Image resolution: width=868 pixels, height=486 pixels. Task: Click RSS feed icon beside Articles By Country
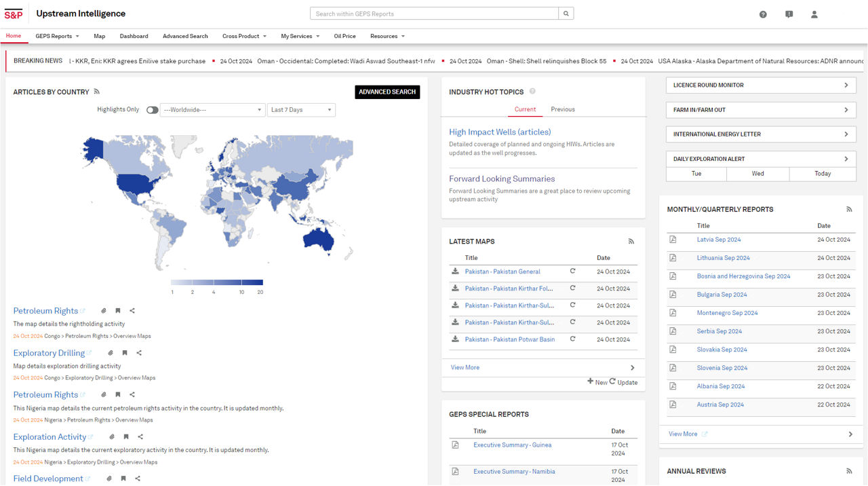pyautogui.click(x=97, y=92)
